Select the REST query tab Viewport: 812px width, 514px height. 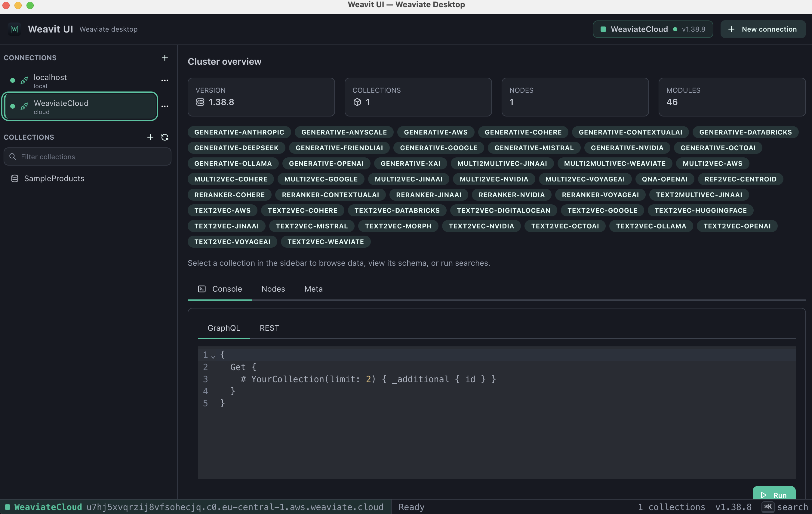coord(269,328)
